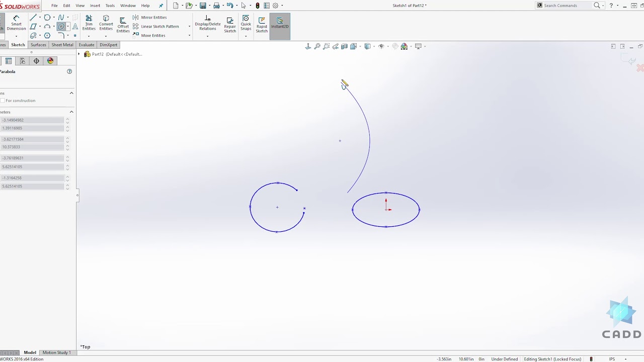Open Display/Delete Relations dropdown arrow

click(207, 36)
